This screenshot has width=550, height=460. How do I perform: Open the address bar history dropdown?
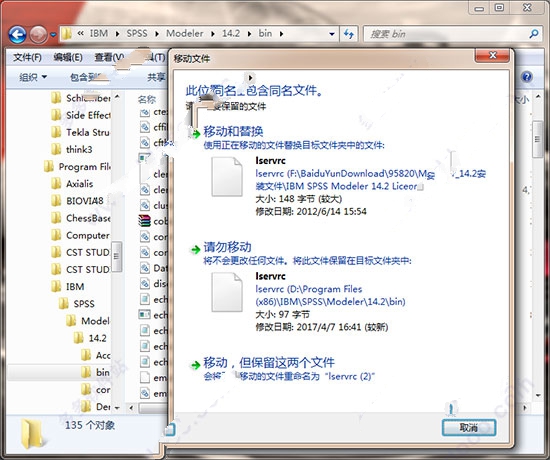[x=331, y=34]
